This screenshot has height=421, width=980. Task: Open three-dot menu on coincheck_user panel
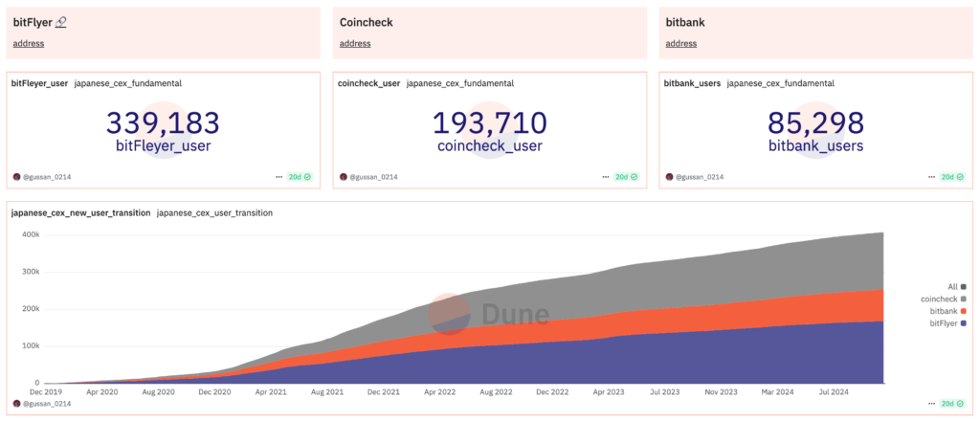pos(604,177)
